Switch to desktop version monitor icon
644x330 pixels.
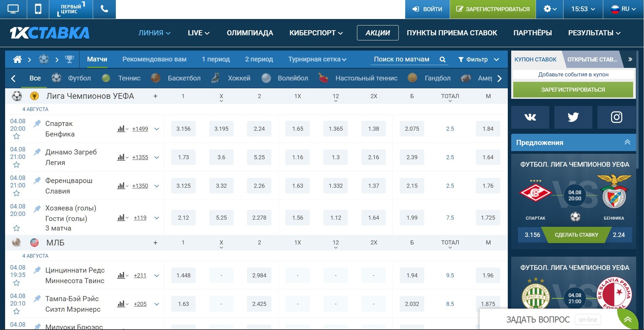(13, 9)
